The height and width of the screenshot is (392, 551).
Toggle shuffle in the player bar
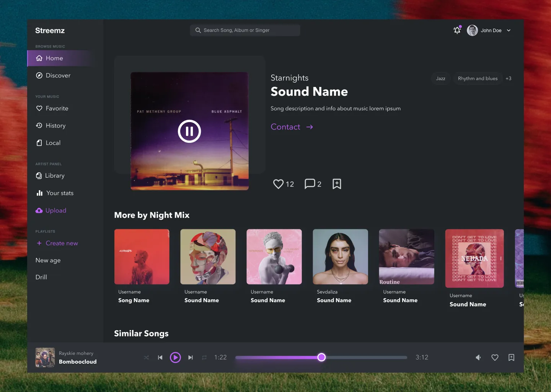coord(146,358)
